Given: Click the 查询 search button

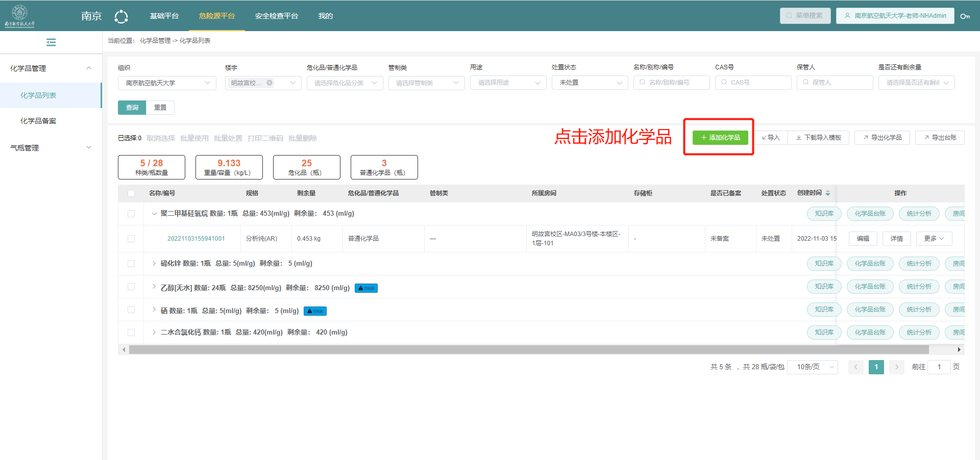Looking at the screenshot, I should pyautogui.click(x=132, y=108).
